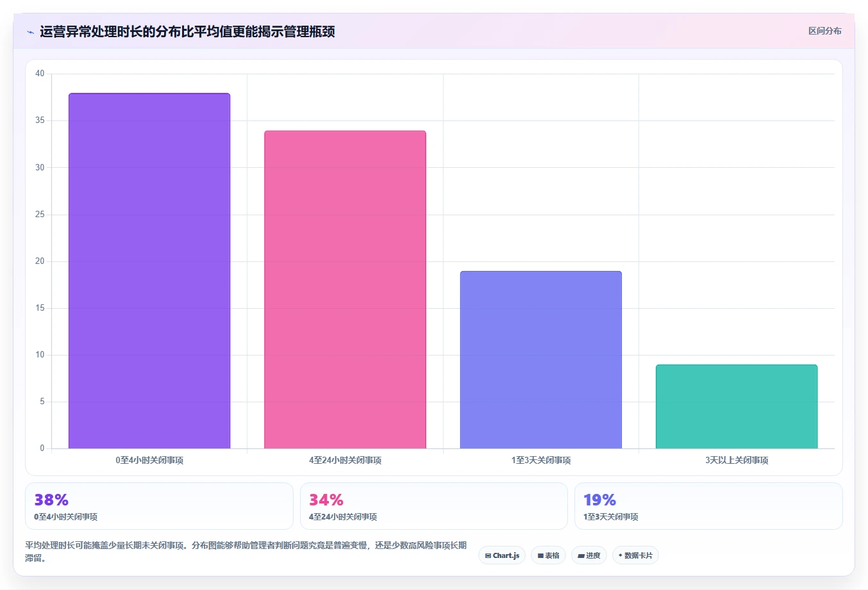
Task: Click the purple 0至4小时关闭事项 bar
Action: (x=149, y=271)
